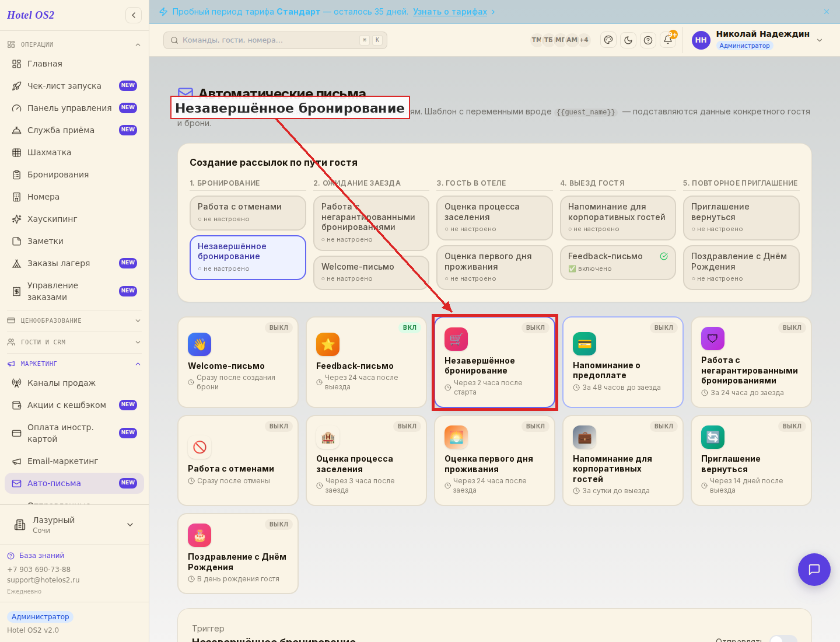Switch to dark mode moon icon

coord(628,40)
